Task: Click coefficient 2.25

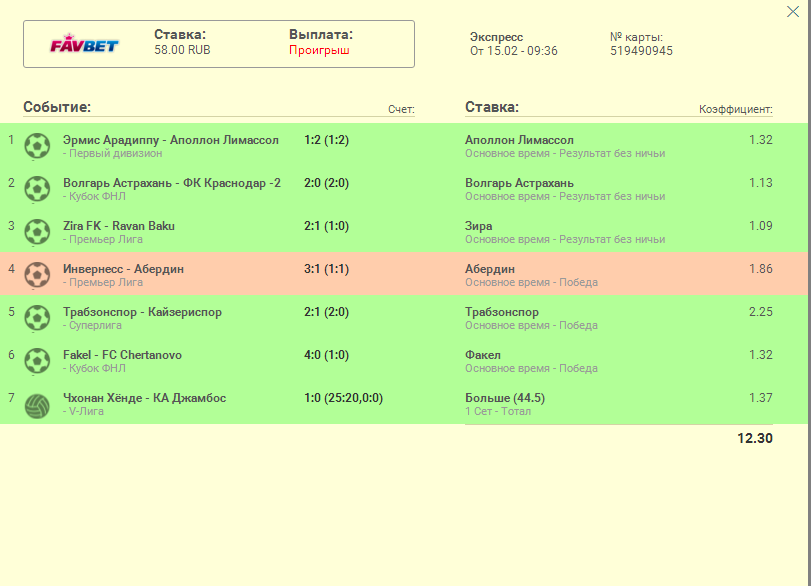Action: [761, 312]
